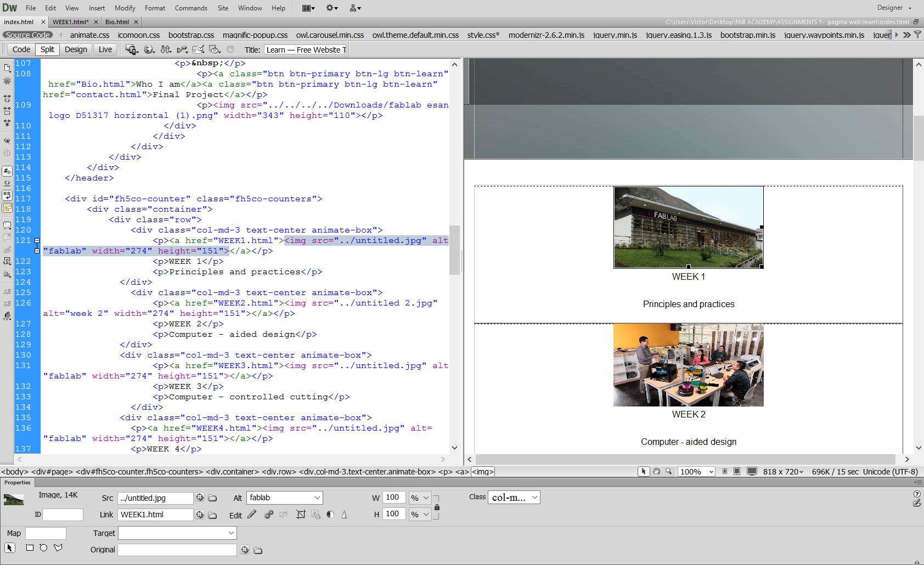Switch to Split view
This screenshot has width=924, height=565.
click(47, 49)
